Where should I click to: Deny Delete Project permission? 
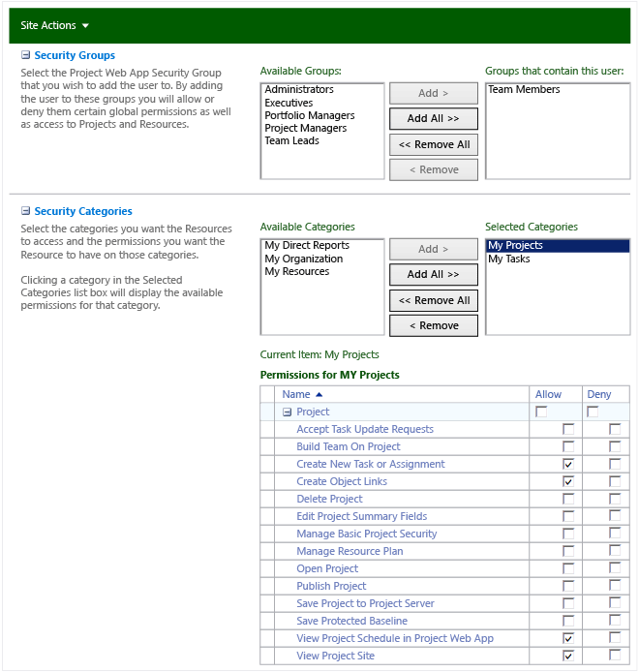(x=615, y=499)
